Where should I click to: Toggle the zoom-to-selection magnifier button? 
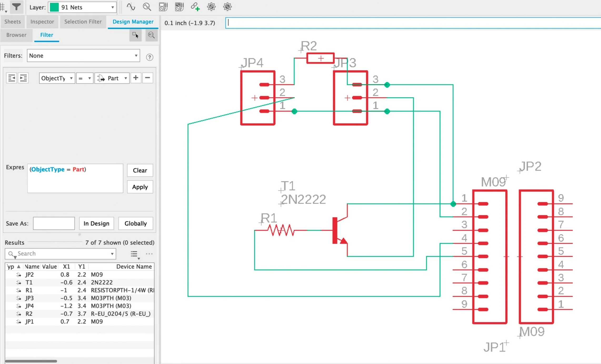[x=151, y=35]
